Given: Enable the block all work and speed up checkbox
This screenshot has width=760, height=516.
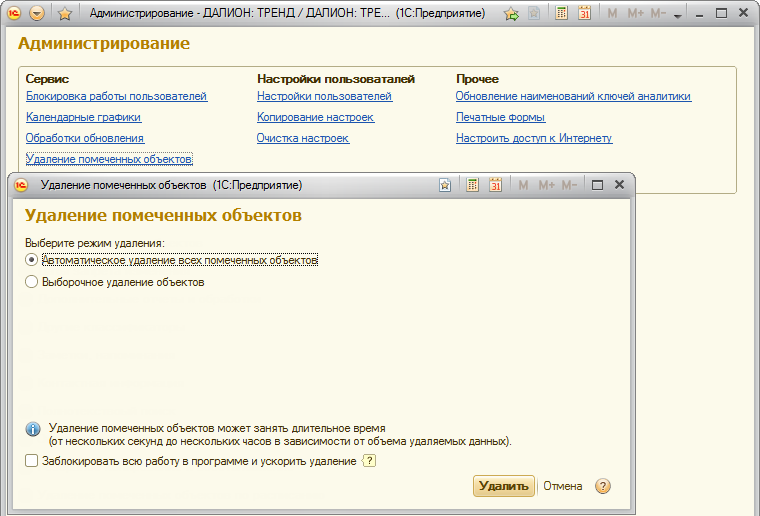Looking at the screenshot, I should click(32, 461).
